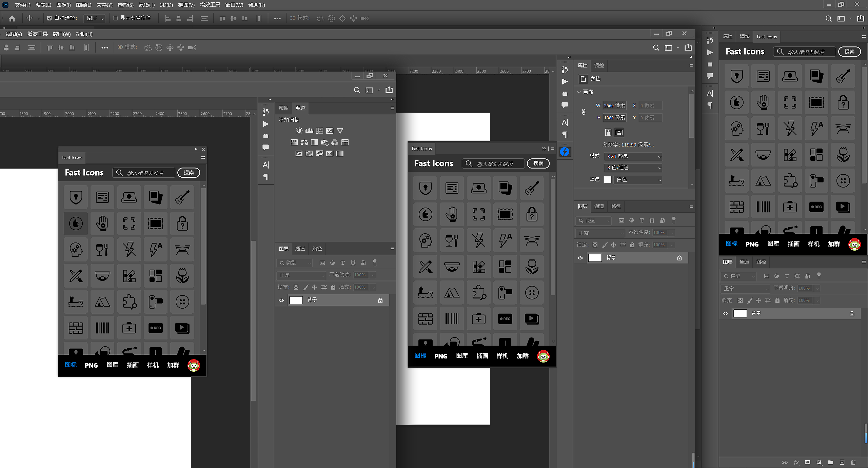Set canvas to portrait orientation in Properties
This screenshot has height=468, width=868.
point(608,132)
